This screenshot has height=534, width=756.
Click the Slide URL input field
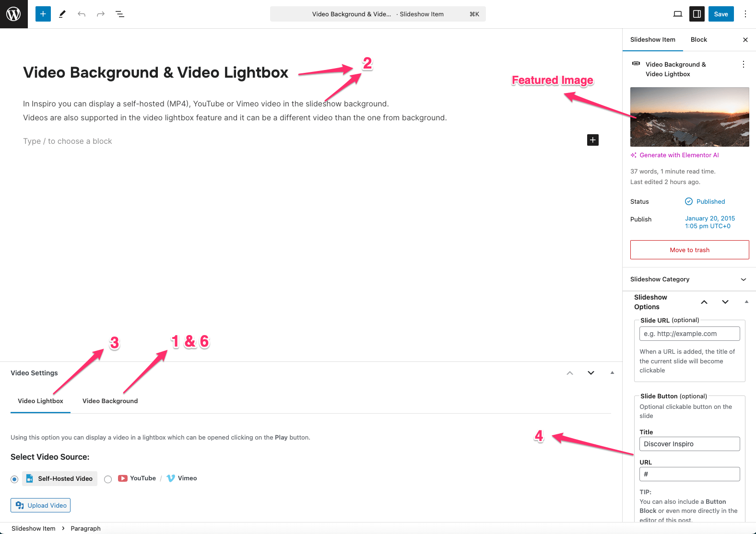pyautogui.click(x=689, y=334)
